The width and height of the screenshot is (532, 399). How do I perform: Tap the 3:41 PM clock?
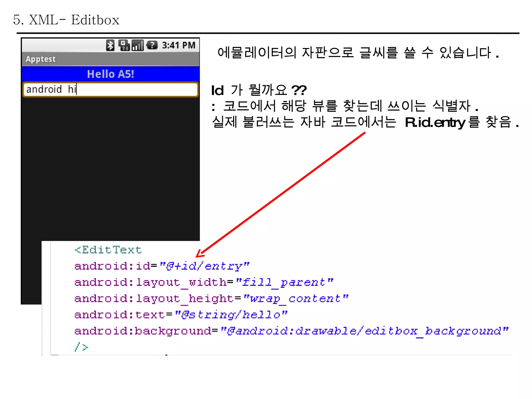click(178, 45)
